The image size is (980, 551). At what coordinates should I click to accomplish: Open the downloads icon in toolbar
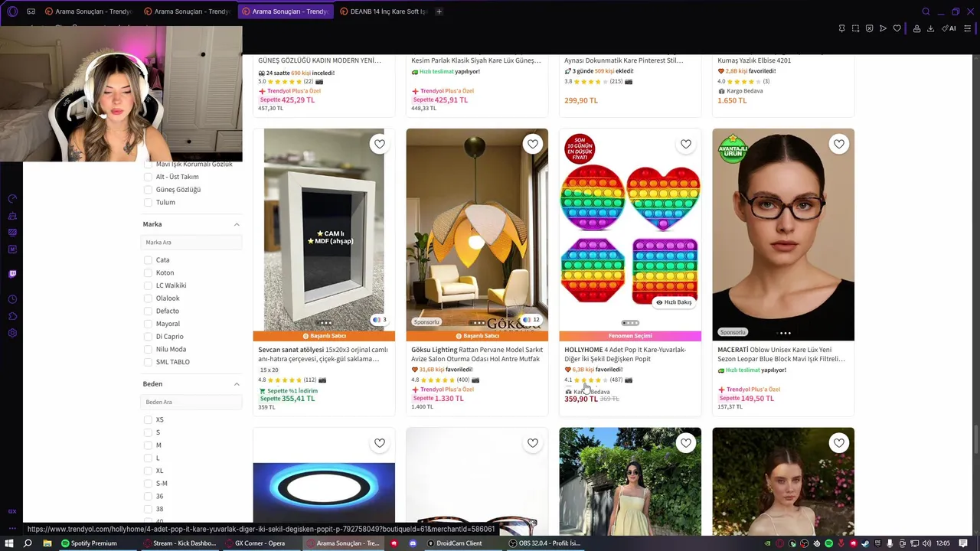930,28
